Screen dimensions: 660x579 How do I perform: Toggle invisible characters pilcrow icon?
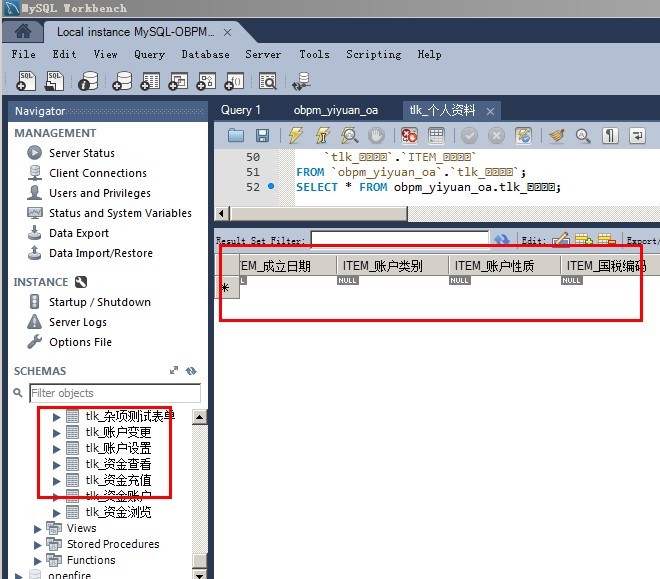point(610,135)
